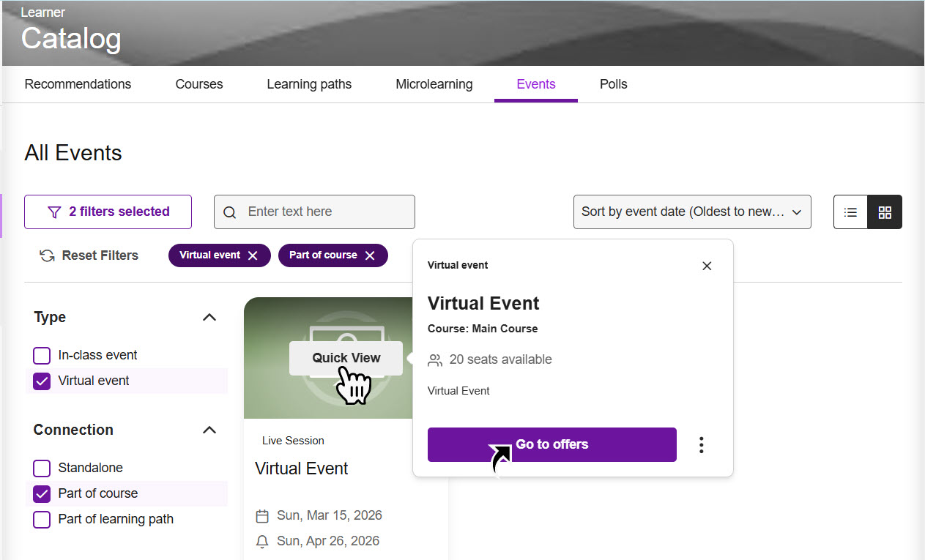Viewport: 925px width, 560px height.
Task: Uncheck the Virtual event filter
Action: tap(42, 381)
